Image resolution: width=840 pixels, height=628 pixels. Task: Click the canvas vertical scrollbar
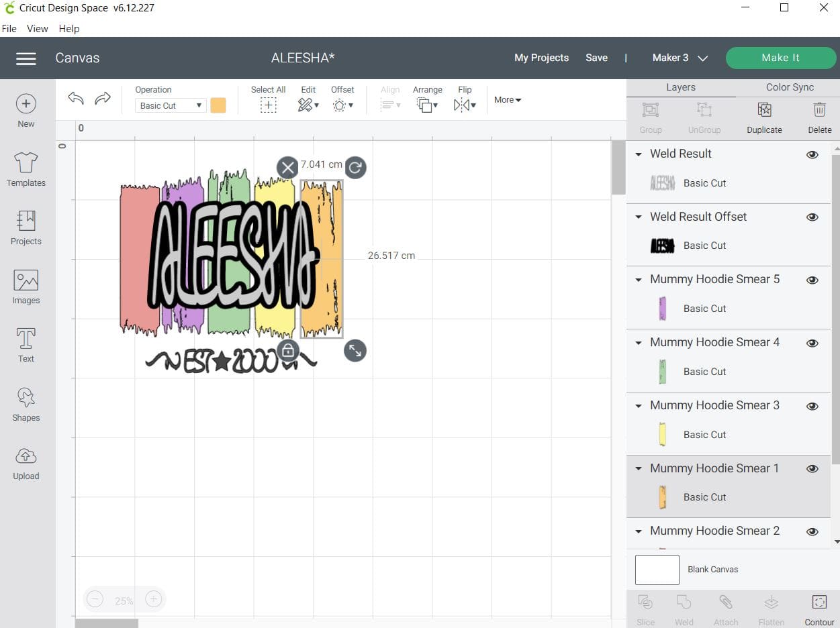tap(618, 168)
